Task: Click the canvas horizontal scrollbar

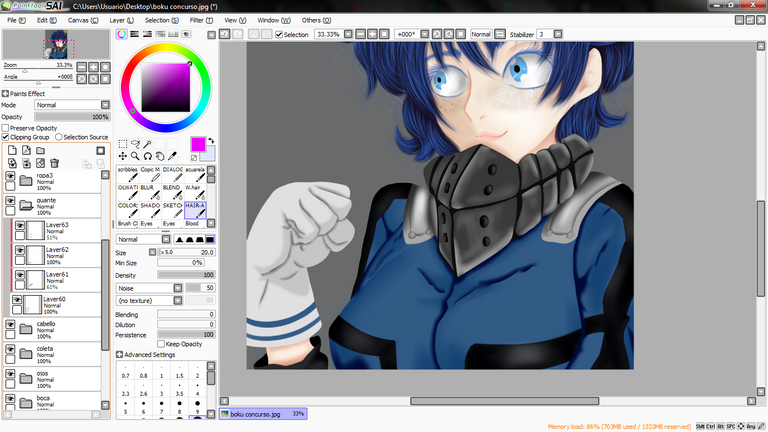Action: coord(504,401)
